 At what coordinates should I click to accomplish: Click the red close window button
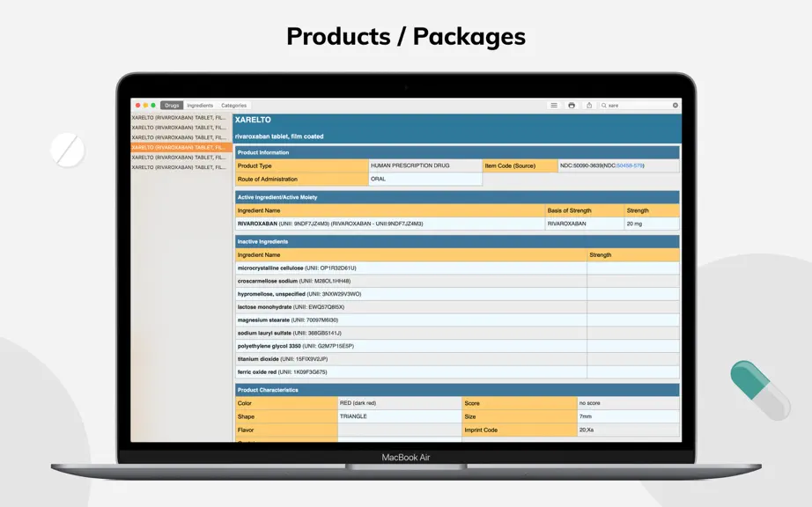pos(137,105)
